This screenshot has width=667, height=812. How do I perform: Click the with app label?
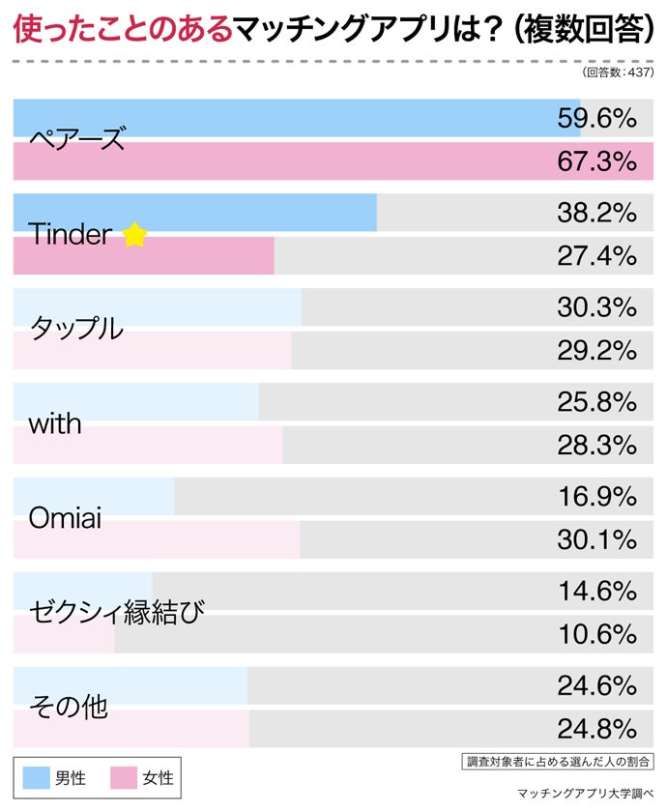pyautogui.click(x=56, y=423)
